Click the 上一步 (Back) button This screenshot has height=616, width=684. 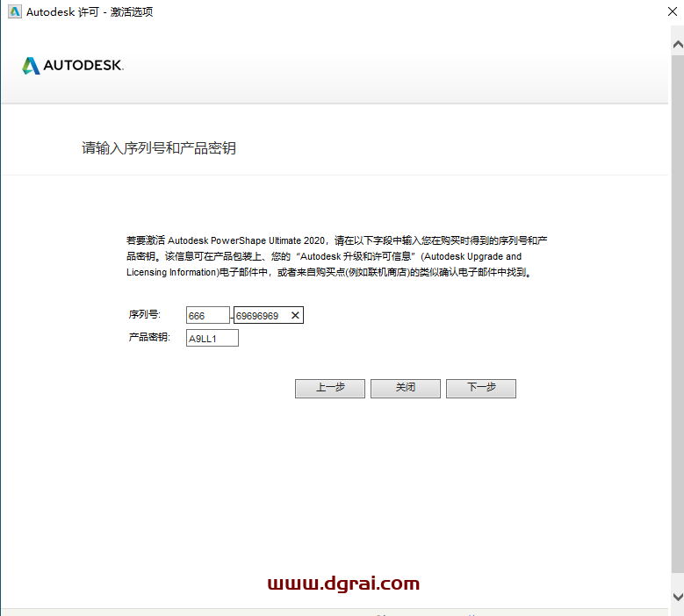coord(330,388)
